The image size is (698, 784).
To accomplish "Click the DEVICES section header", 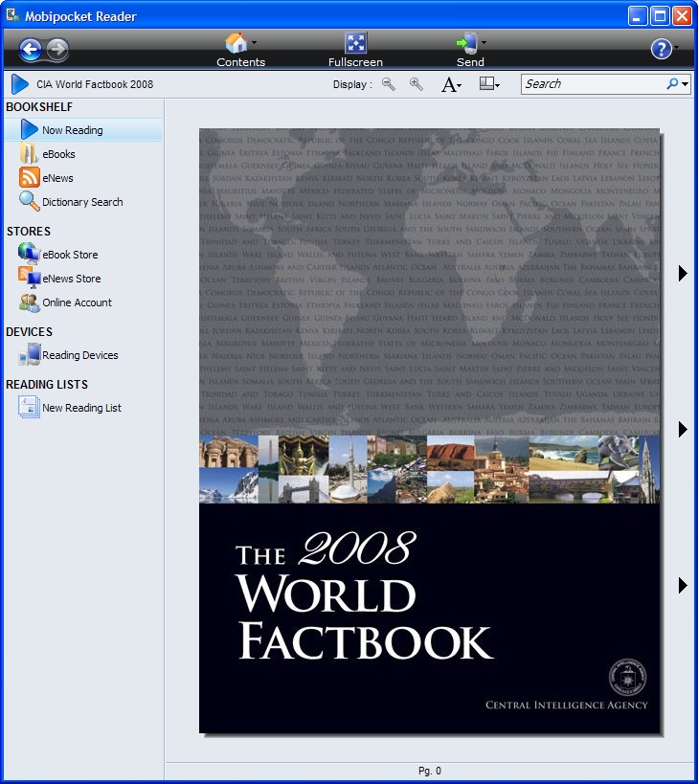I will tap(29, 332).
